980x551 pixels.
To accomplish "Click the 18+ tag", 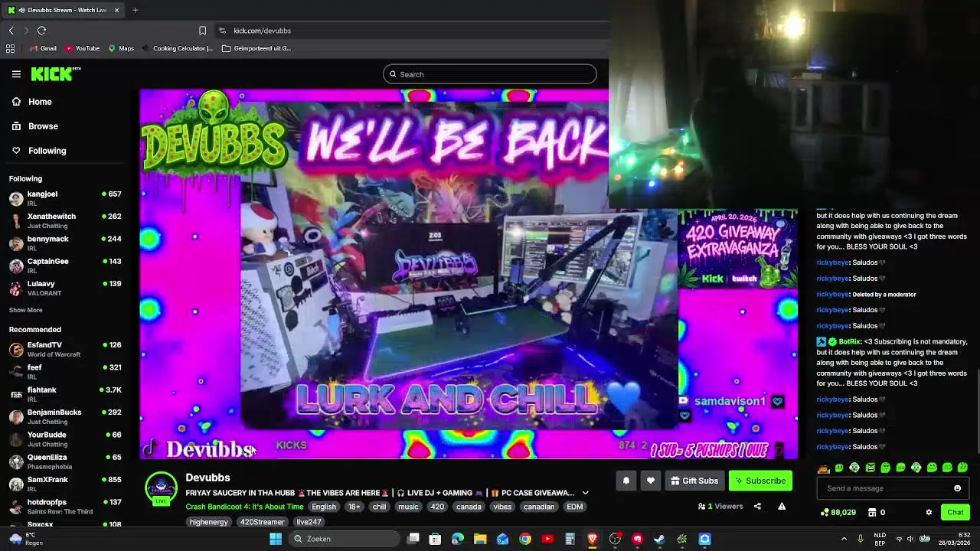I will coord(354,507).
